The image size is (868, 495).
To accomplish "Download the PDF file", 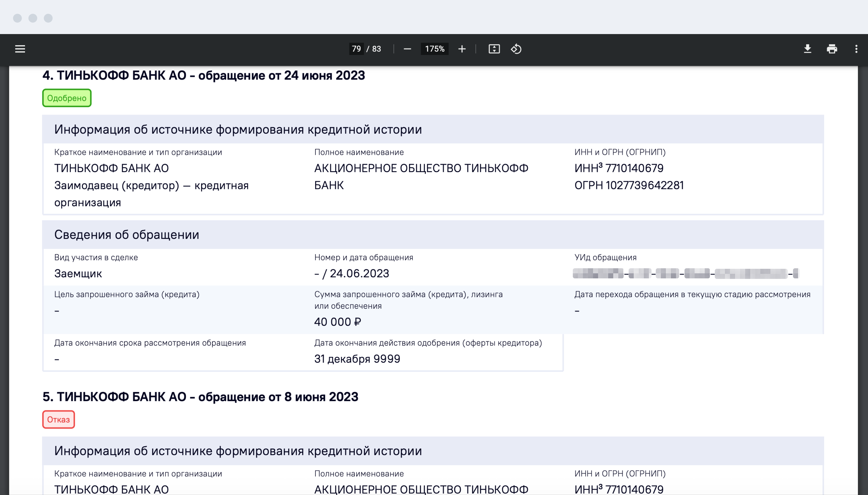I will click(808, 49).
